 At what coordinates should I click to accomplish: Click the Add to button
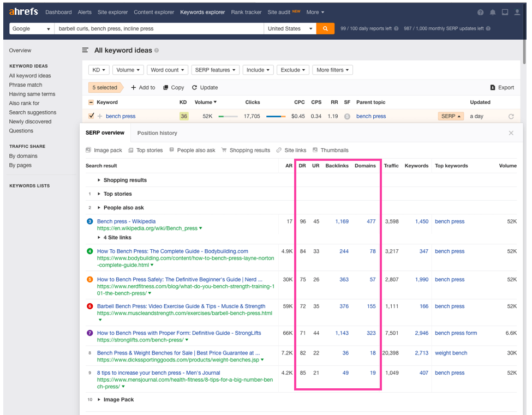click(x=143, y=87)
